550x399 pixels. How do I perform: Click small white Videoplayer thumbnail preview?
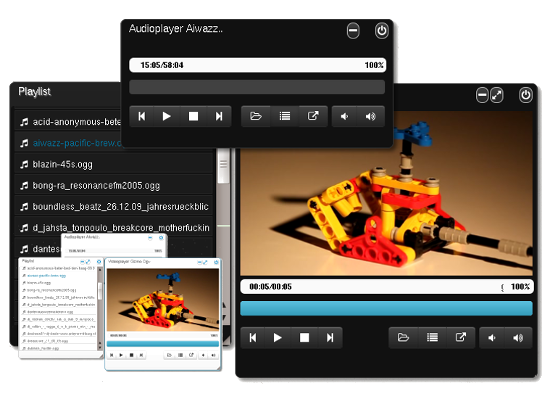coord(163,314)
